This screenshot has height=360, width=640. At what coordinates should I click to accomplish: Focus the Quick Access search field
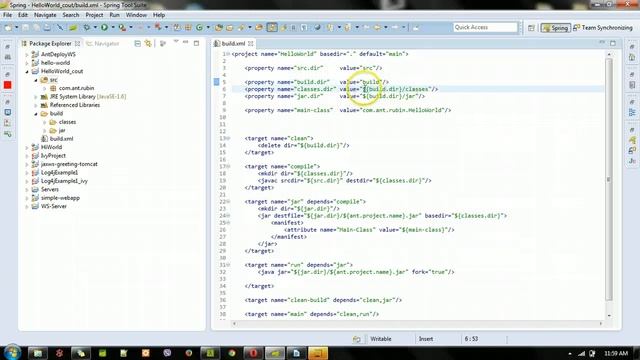click(x=485, y=27)
